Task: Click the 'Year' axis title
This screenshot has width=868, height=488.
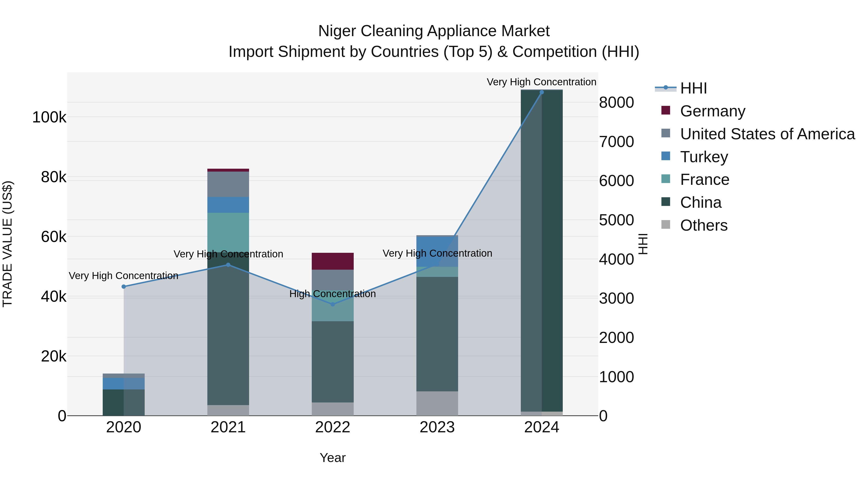Action: click(332, 458)
